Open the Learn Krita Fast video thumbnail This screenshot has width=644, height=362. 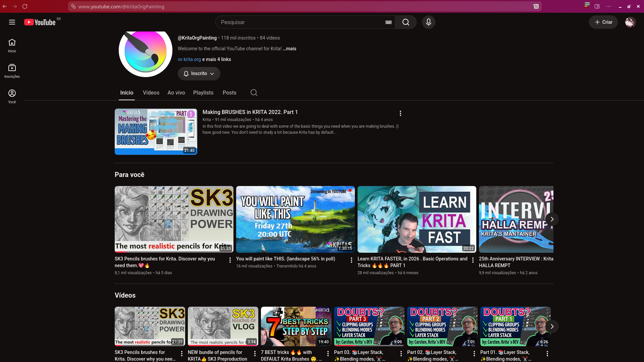click(x=417, y=219)
